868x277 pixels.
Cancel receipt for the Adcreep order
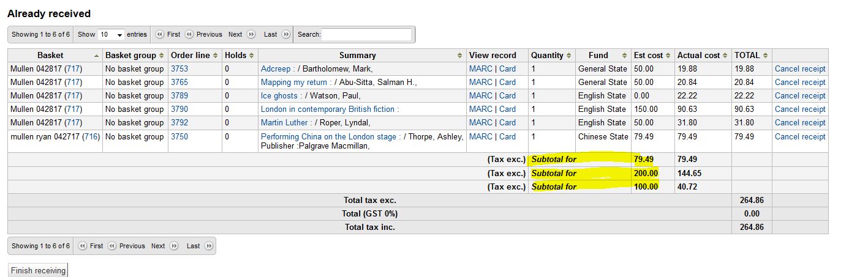(x=800, y=69)
